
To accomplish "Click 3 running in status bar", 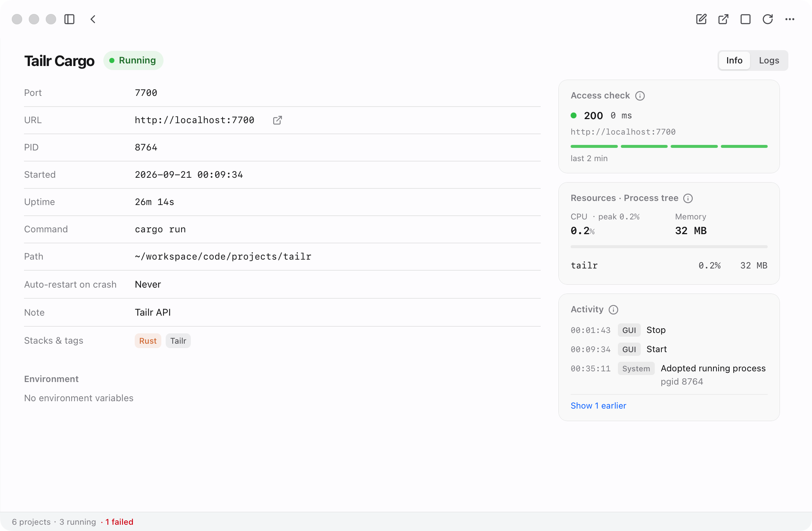I will pyautogui.click(x=78, y=522).
